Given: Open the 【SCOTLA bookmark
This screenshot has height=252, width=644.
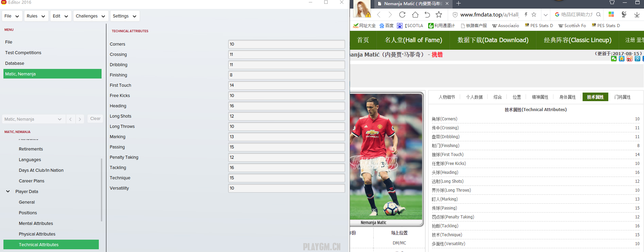Looking at the screenshot, I should pos(410,26).
